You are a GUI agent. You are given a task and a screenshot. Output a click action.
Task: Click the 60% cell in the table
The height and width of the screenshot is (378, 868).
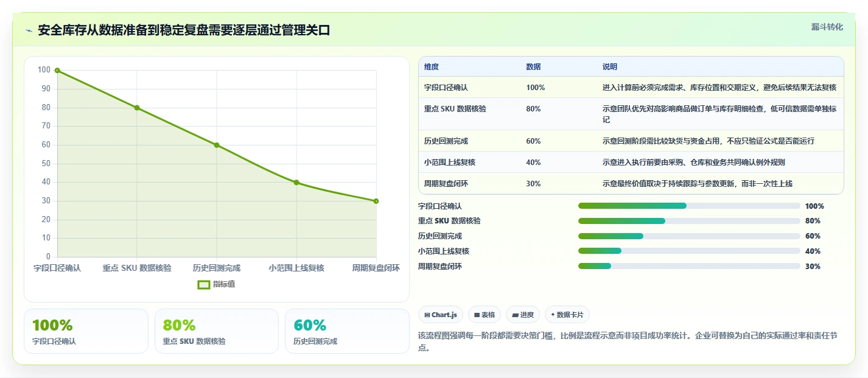[x=534, y=141]
